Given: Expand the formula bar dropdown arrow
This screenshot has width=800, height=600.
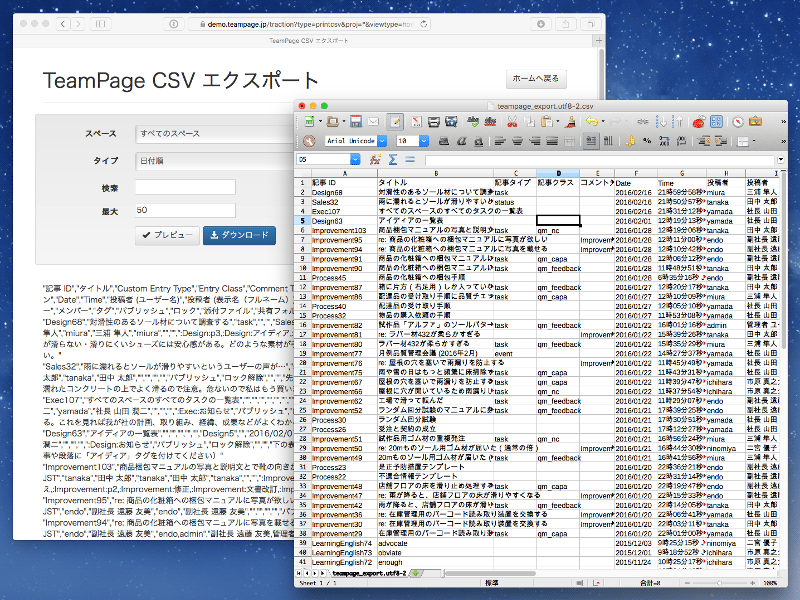Looking at the screenshot, I should click(x=781, y=160).
